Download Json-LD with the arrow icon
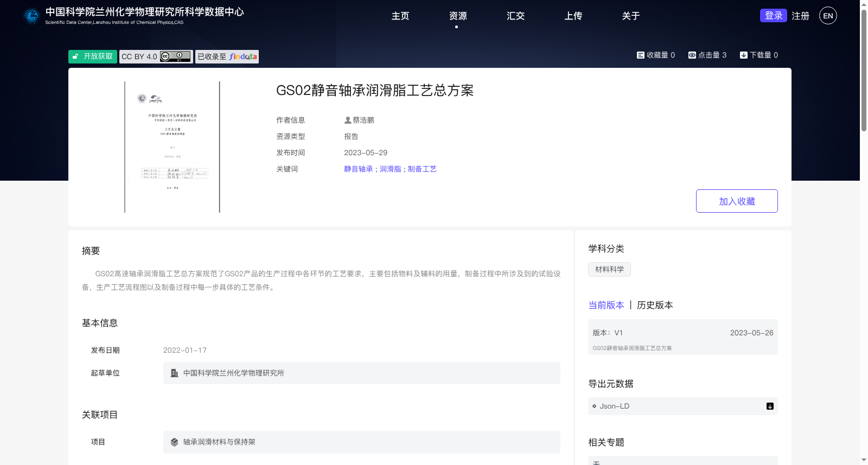Image resolution: width=868 pixels, height=465 pixels. point(770,406)
